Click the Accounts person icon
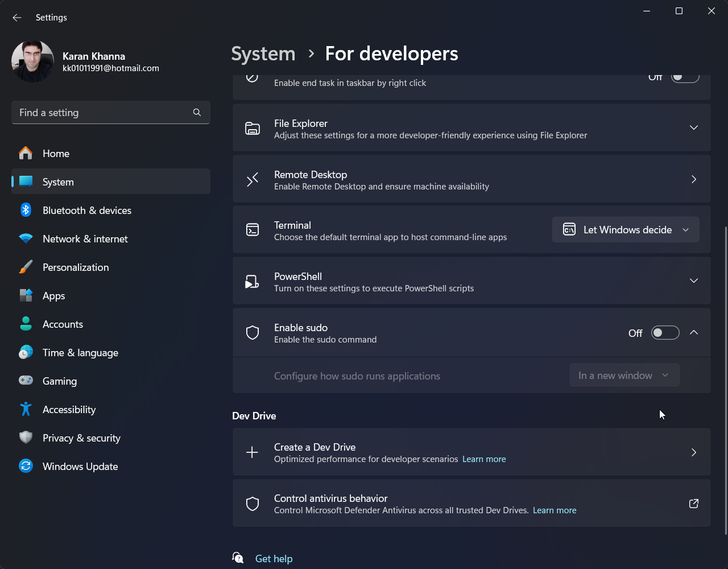The width and height of the screenshot is (728, 569). (26, 324)
